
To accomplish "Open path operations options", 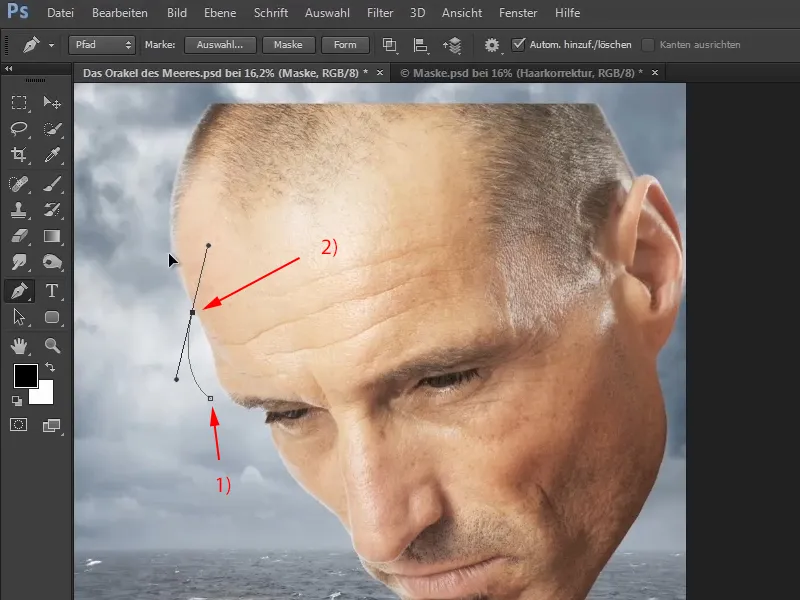I will pos(390,45).
